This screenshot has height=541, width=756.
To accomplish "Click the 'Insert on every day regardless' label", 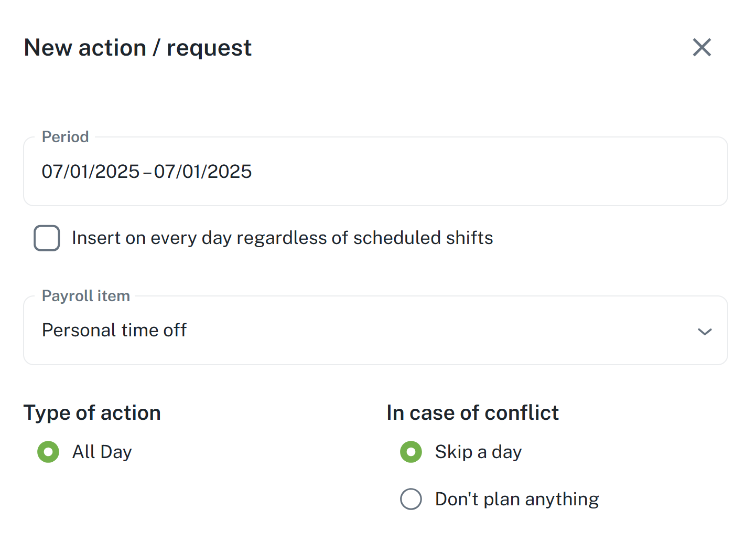I will click(x=282, y=238).
